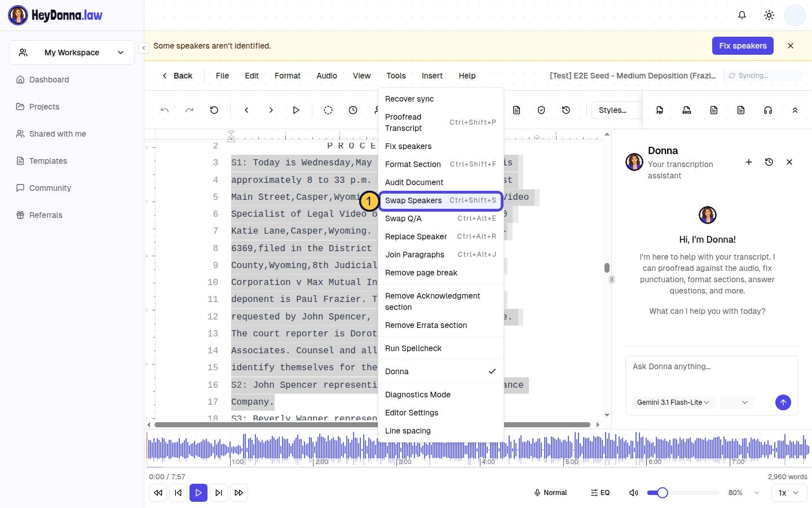
Task: Adjust the volume slider handle
Action: (663, 493)
